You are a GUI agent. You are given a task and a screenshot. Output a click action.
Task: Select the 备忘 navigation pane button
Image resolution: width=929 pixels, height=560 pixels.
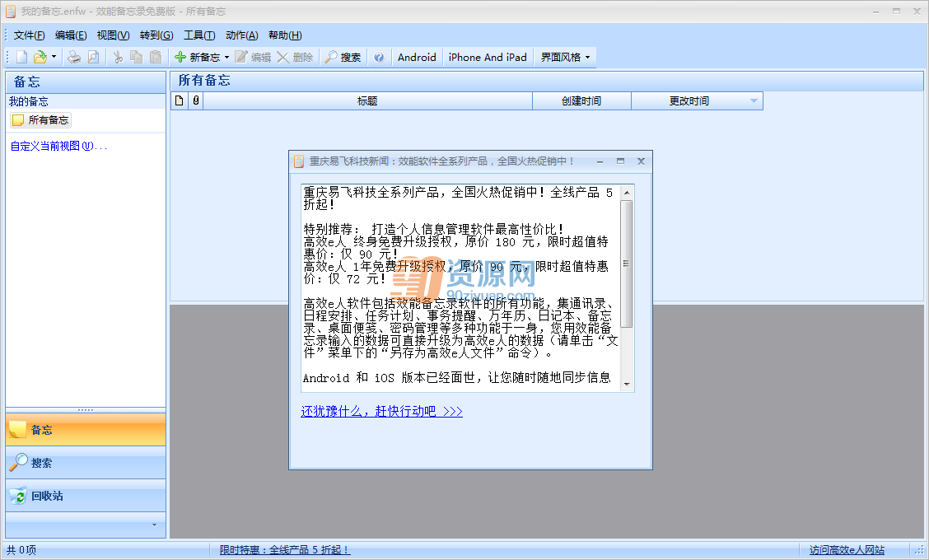(86, 430)
